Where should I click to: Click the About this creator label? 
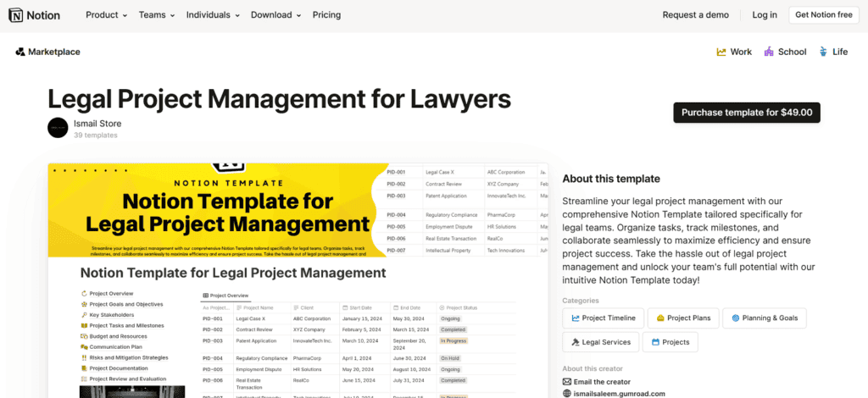[593, 368]
